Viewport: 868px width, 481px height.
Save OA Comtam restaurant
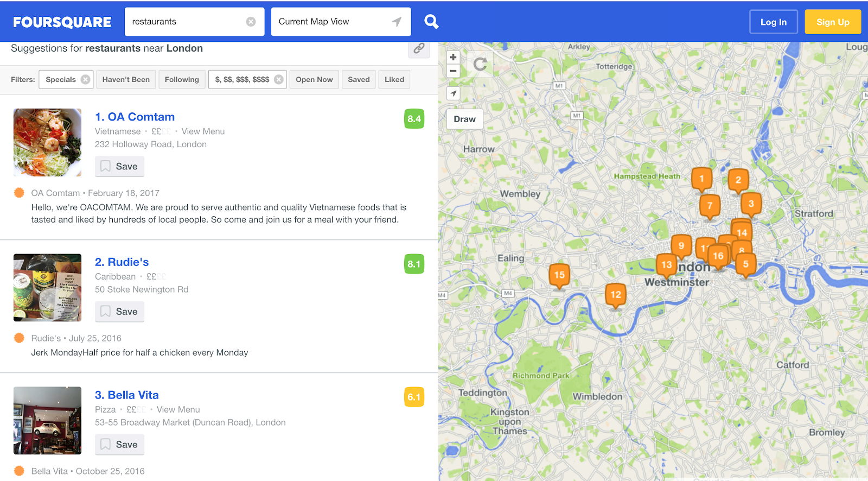119,166
